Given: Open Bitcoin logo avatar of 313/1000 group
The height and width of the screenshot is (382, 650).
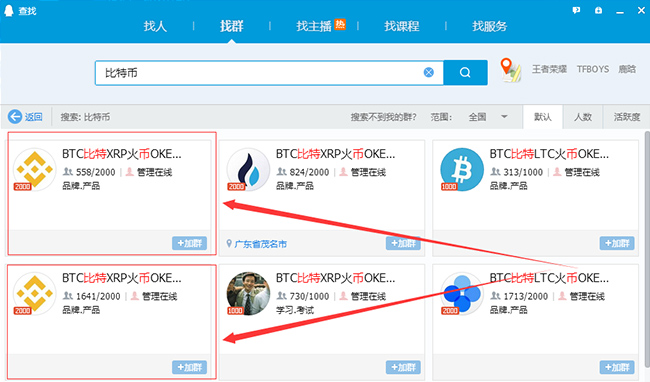Looking at the screenshot, I should 462,169.
